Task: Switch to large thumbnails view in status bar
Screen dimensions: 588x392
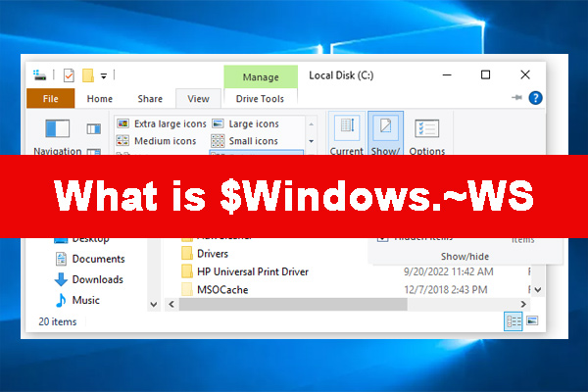Action: coord(532,321)
